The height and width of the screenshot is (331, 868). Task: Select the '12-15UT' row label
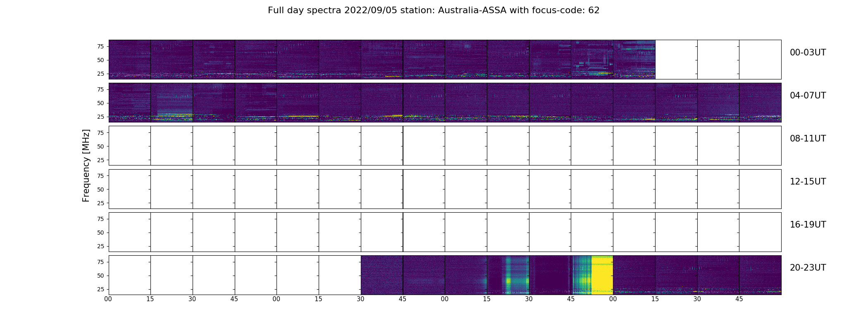tap(808, 182)
